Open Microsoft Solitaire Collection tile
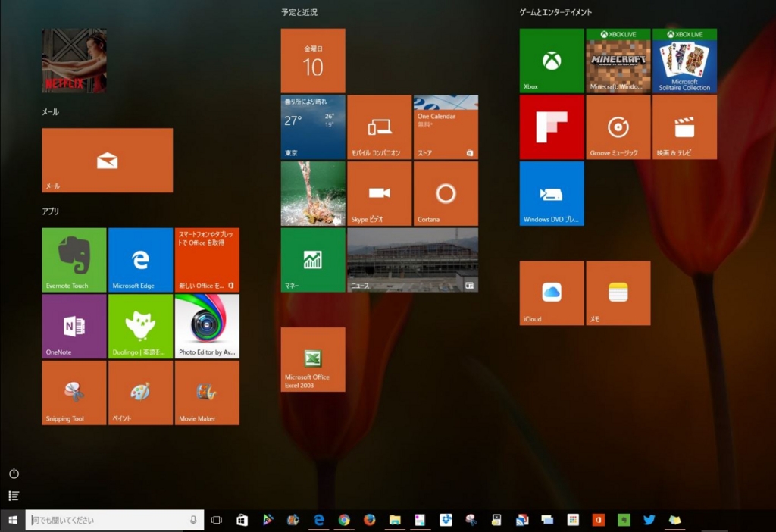 point(684,61)
